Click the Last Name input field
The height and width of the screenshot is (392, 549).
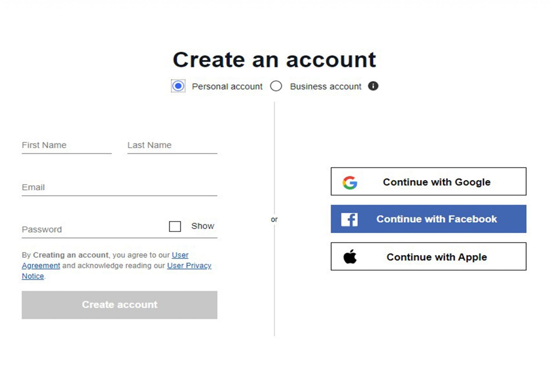click(172, 145)
